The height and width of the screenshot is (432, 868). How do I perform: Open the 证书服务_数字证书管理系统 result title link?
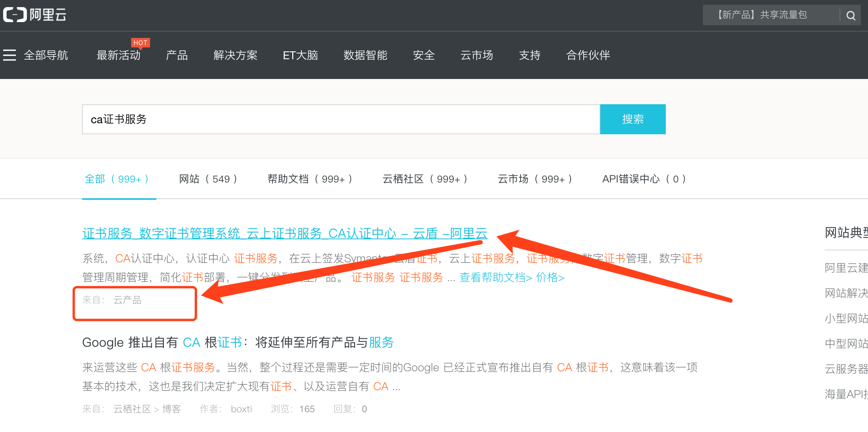[285, 233]
